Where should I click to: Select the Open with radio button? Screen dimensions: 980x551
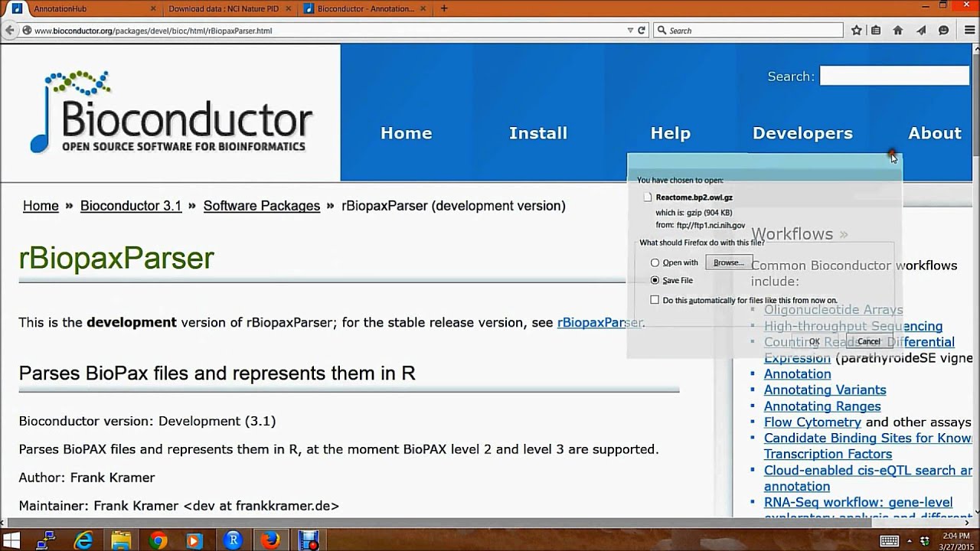pos(655,262)
